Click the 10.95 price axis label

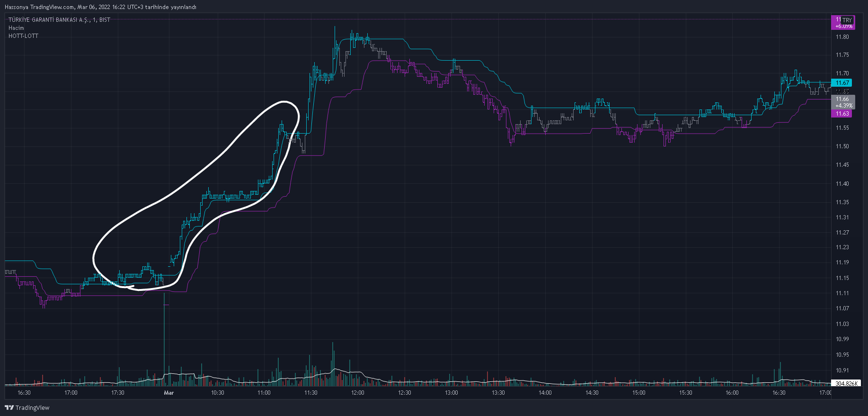click(842, 355)
